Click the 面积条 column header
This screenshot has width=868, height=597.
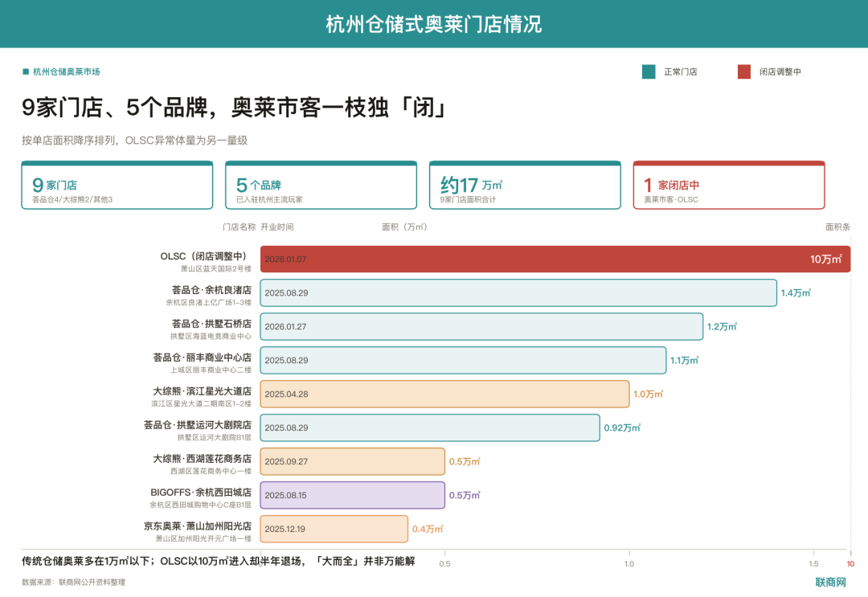coord(837,227)
